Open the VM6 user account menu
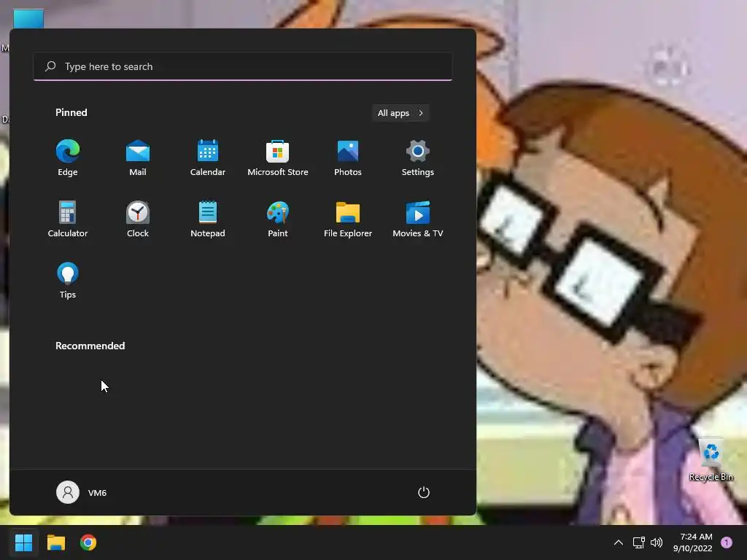The image size is (747, 560). tap(82, 492)
